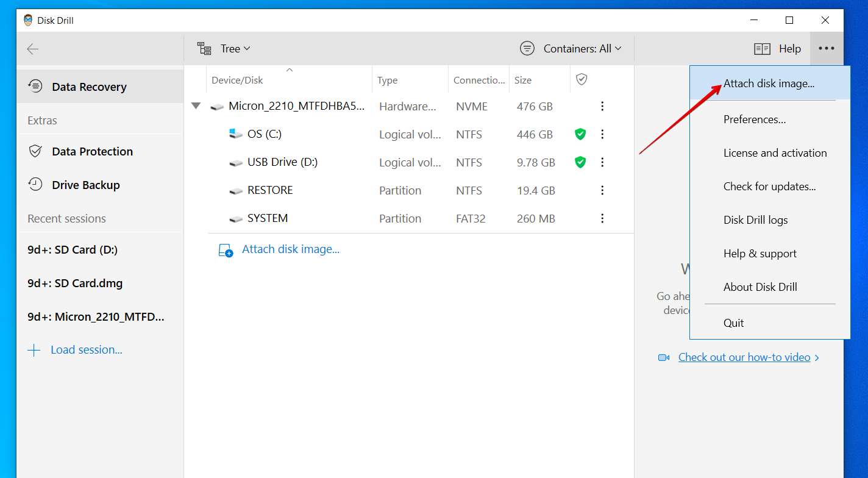The width and height of the screenshot is (868, 478).
Task: Open options menu for USB Drive (D:)
Action: point(602,162)
